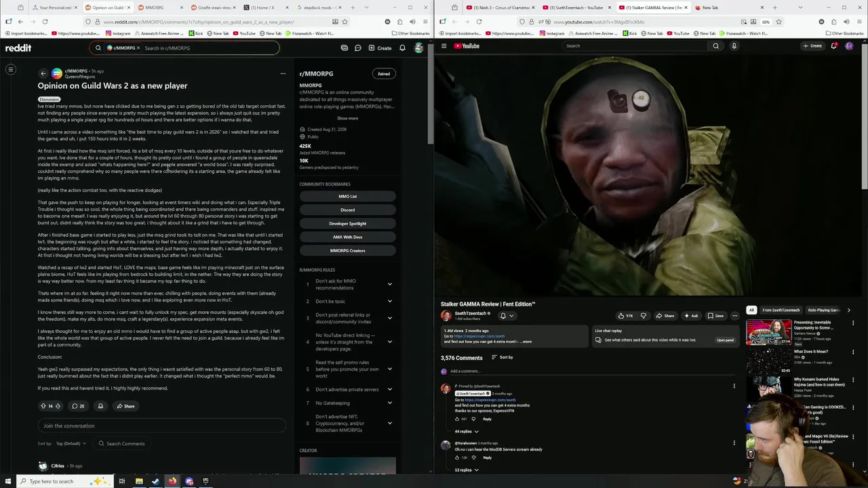Click Show more in r/MMORPG description

pyautogui.click(x=348, y=119)
